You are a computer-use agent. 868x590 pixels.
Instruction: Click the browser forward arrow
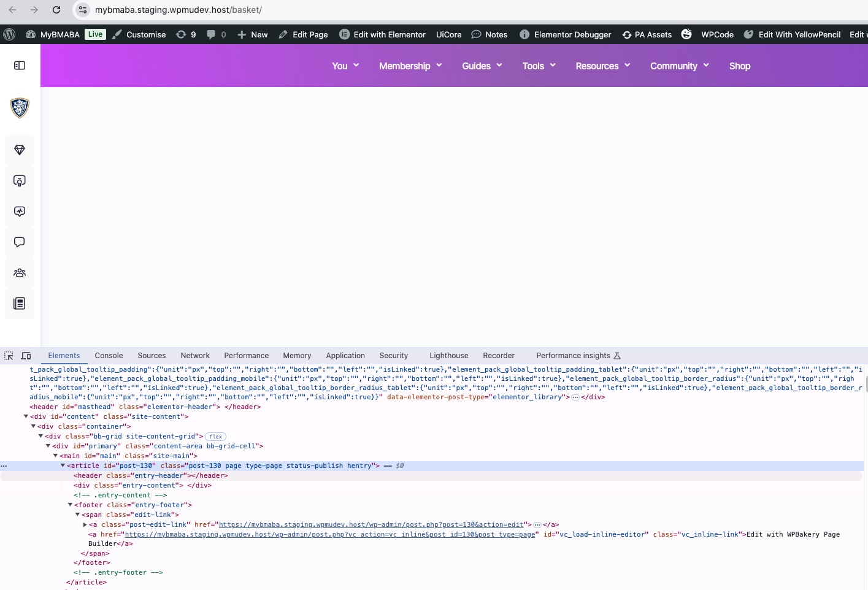(x=34, y=10)
